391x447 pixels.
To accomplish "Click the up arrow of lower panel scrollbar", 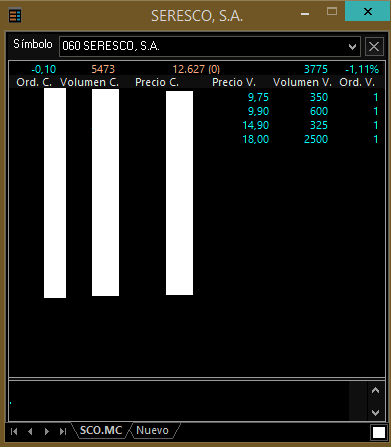I will click(376, 390).
